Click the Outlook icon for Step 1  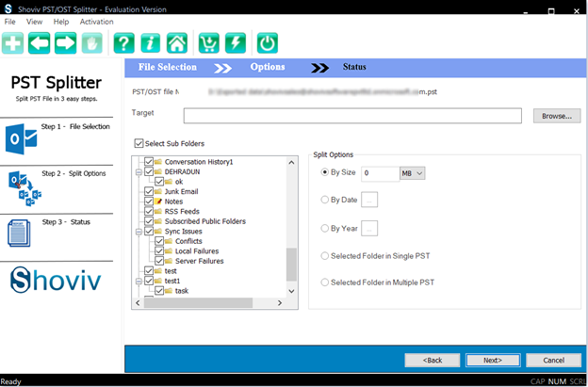pyautogui.click(x=21, y=139)
